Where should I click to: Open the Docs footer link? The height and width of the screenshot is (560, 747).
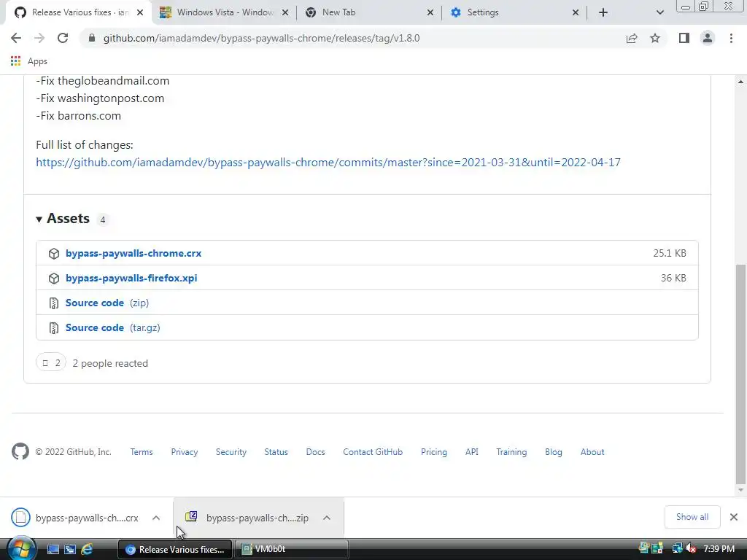point(315,452)
